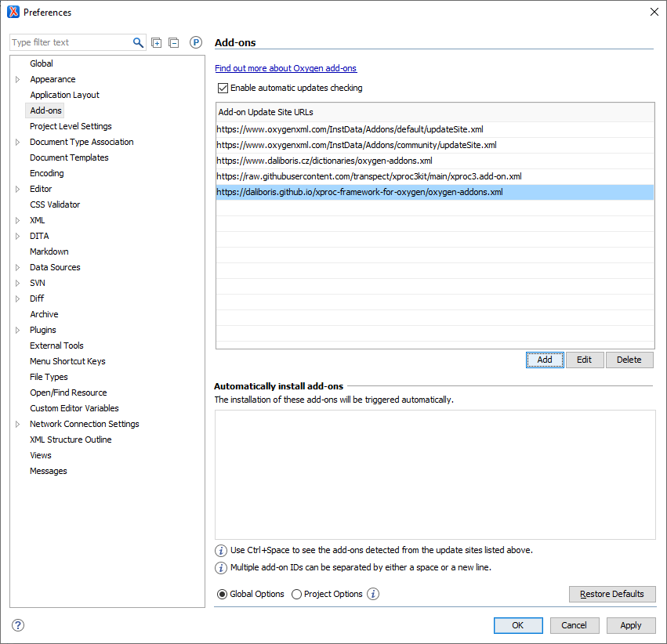Select the xproc3kit githubusercontent URL row
The width and height of the screenshot is (667, 644).
coord(435,176)
